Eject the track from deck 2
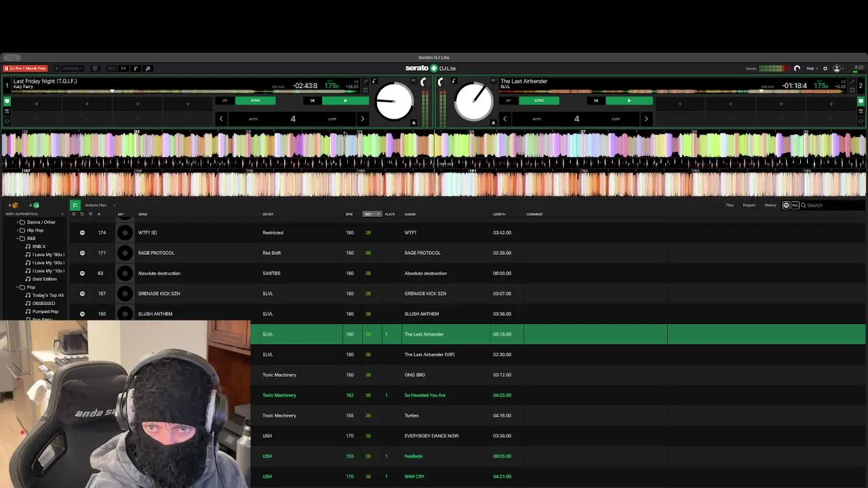868x488 pixels. pyautogui.click(x=493, y=123)
